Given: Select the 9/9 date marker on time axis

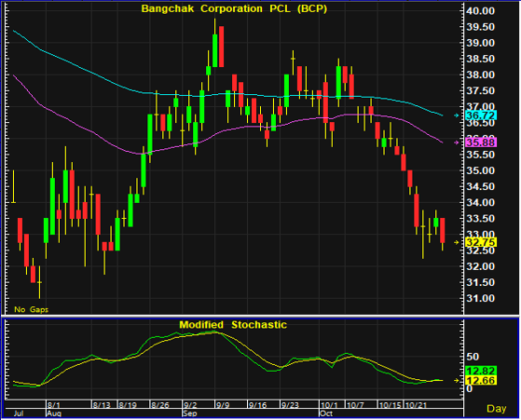Looking at the screenshot, I should [223, 405].
